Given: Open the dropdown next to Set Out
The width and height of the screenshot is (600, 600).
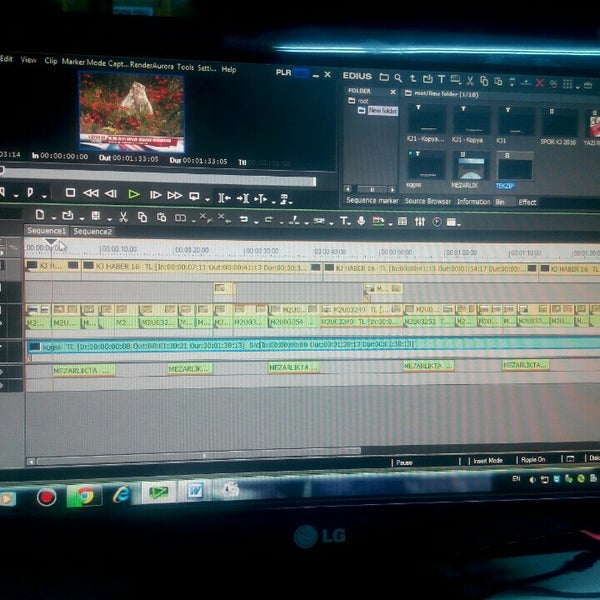Looking at the screenshot, I should pos(44,196).
